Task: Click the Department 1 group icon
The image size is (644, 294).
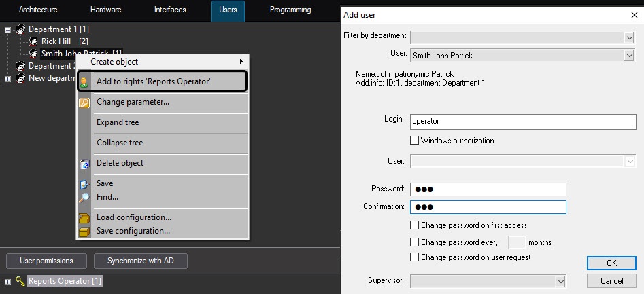Action: [x=20, y=30]
